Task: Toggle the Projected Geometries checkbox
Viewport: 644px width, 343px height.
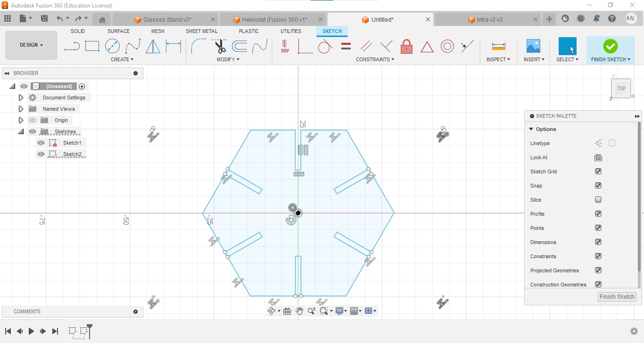Action: pyautogui.click(x=598, y=270)
